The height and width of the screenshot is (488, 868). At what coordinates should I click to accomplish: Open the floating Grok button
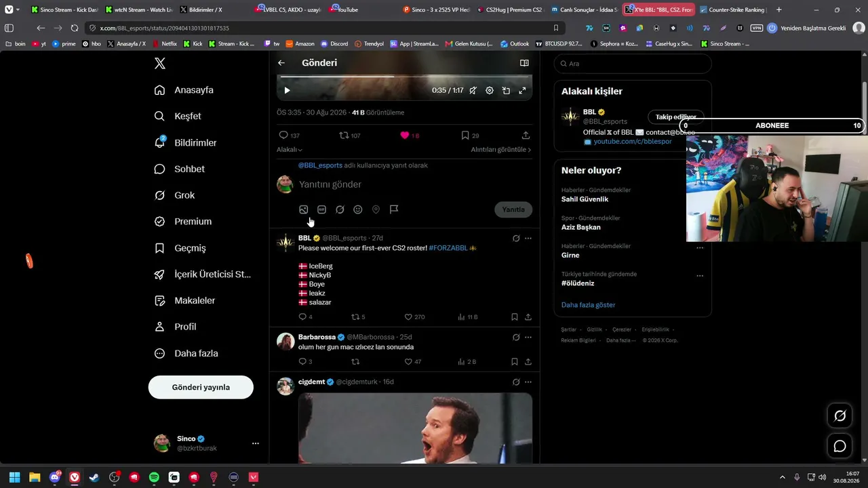coord(840,415)
